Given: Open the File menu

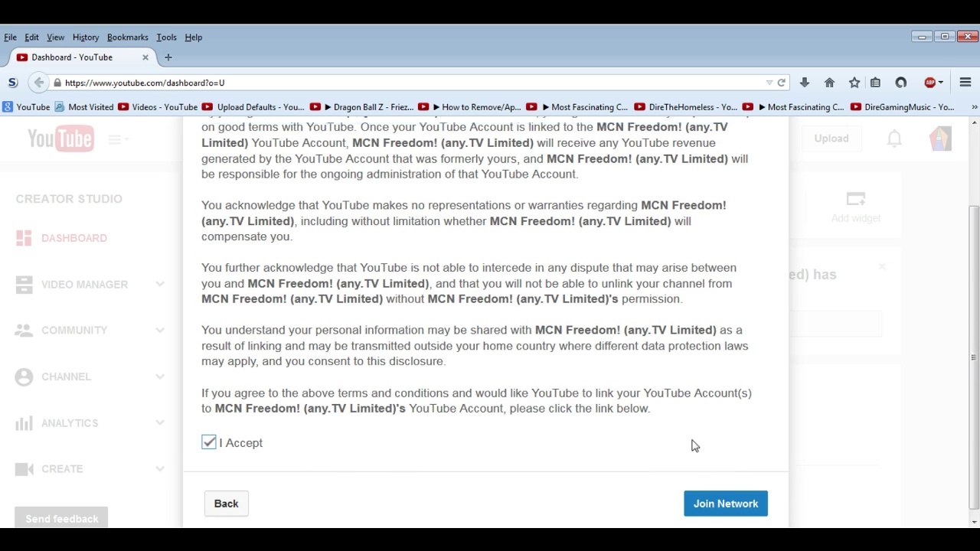Looking at the screenshot, I should [10, 37].
